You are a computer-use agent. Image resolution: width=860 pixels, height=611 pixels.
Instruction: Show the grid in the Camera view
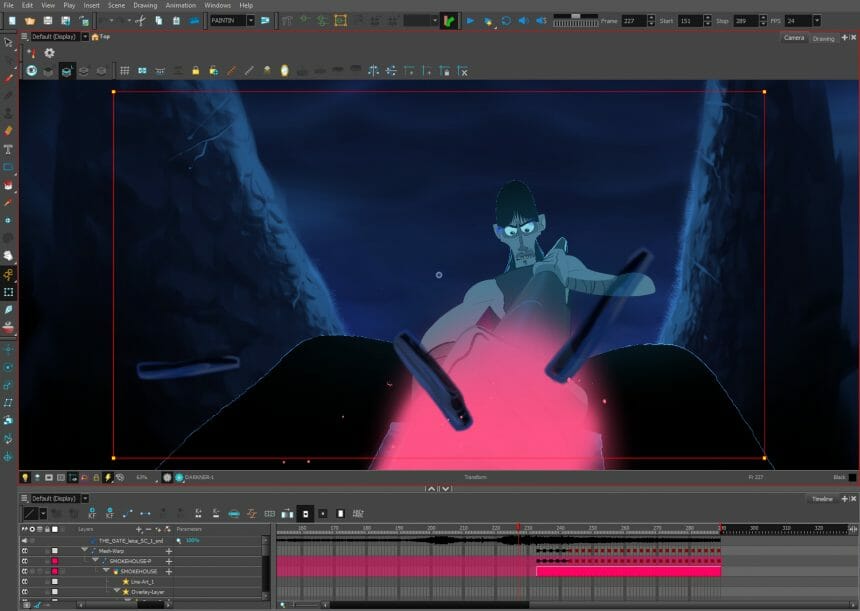(x=124, y=71)
